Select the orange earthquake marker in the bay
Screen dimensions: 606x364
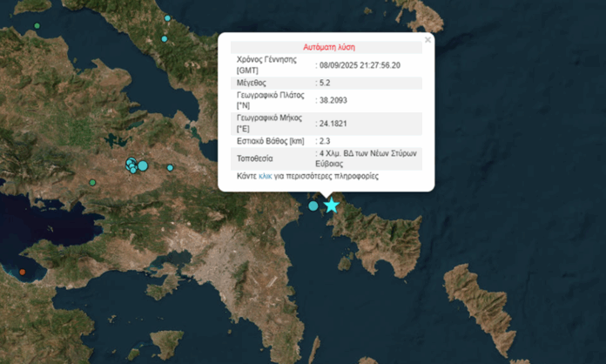[23, 273]
